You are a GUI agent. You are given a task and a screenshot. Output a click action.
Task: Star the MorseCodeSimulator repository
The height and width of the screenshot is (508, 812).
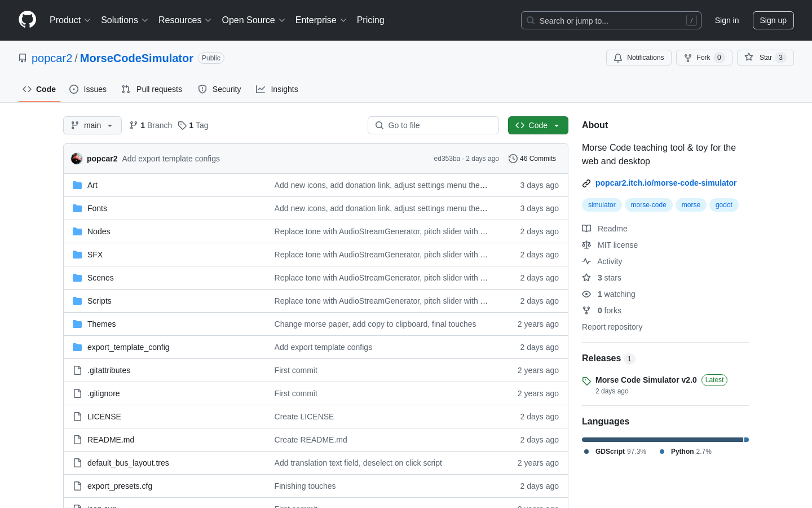click(765, 58)
